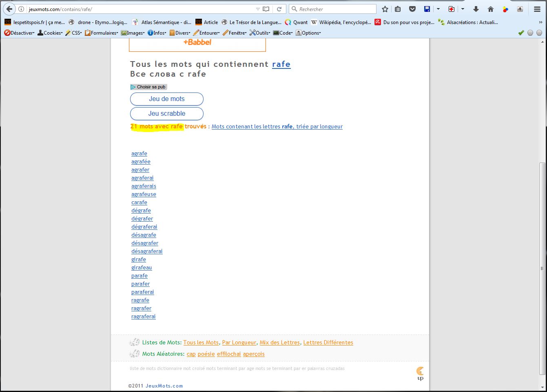Open the Pocket icon in the toolbar
Viewport: 547px width, 392px height.
[412, 9]
